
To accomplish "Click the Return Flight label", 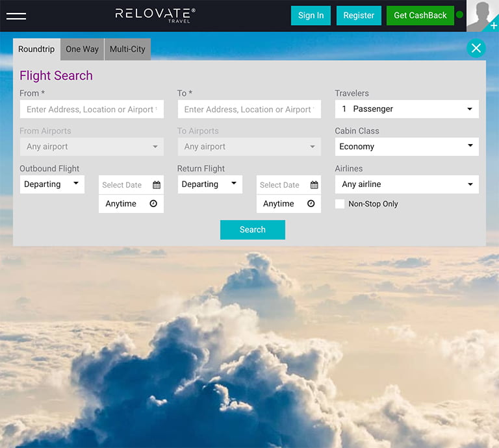I will click(x=201, y=169).
